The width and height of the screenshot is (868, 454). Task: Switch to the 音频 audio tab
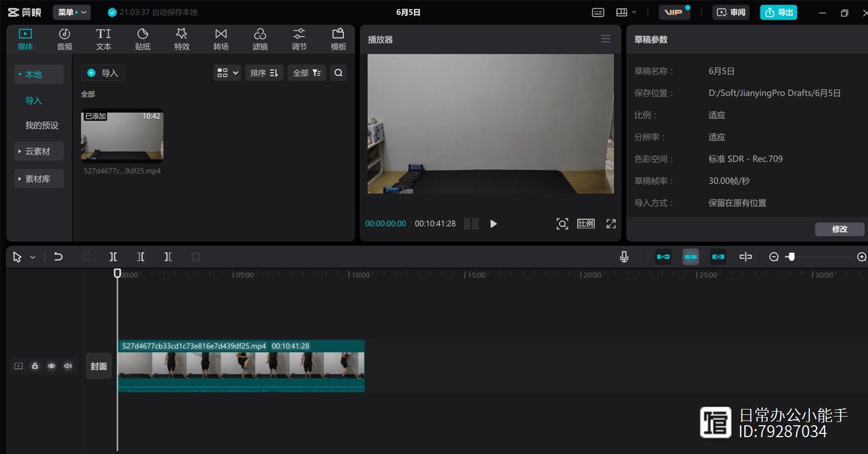click(65, 39)
